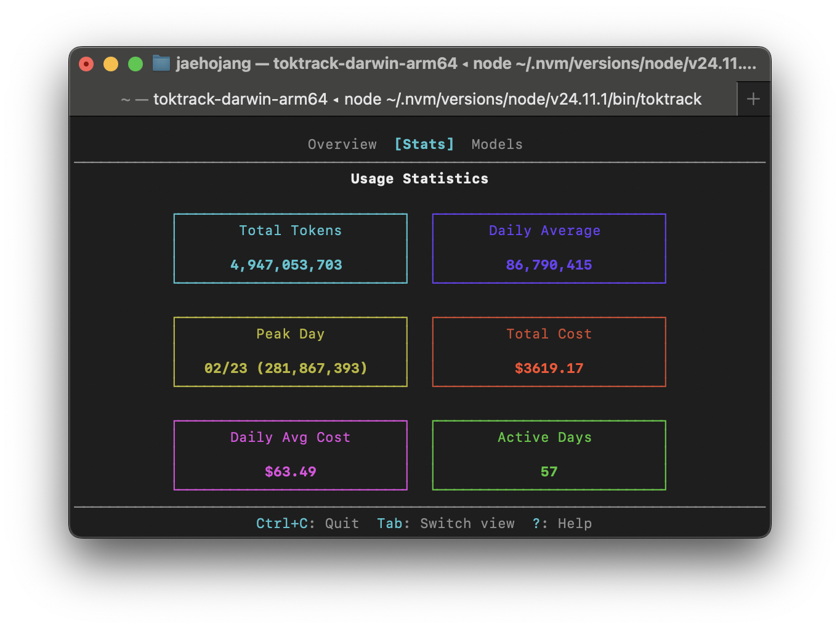This screenshot has height=629, width=840.
Task: Click the folder icon in the title bar
Action: (x=161, y=63)
